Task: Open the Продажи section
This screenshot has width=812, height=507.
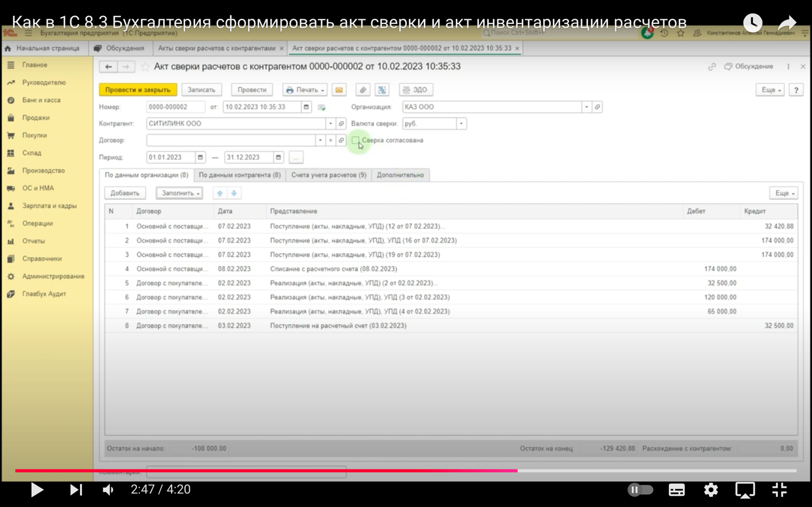Action: pyautogui.click(x=36, y=118)
